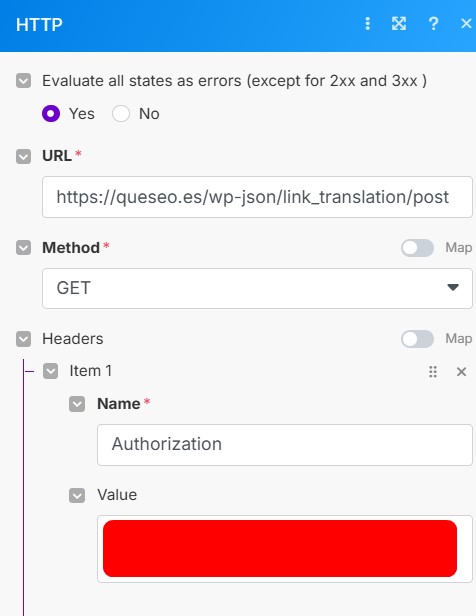Grab the drag handle icon for Item 1
The height and width of the screenshot is (616, 476).
433,372
